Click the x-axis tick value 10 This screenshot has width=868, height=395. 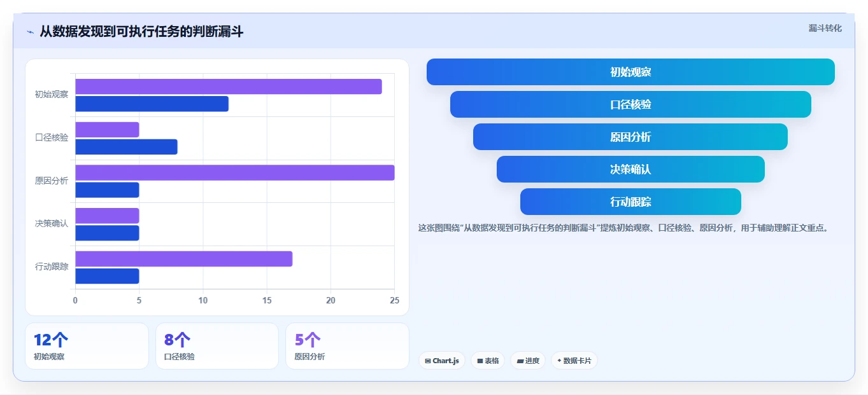click(x=203, y=300)
